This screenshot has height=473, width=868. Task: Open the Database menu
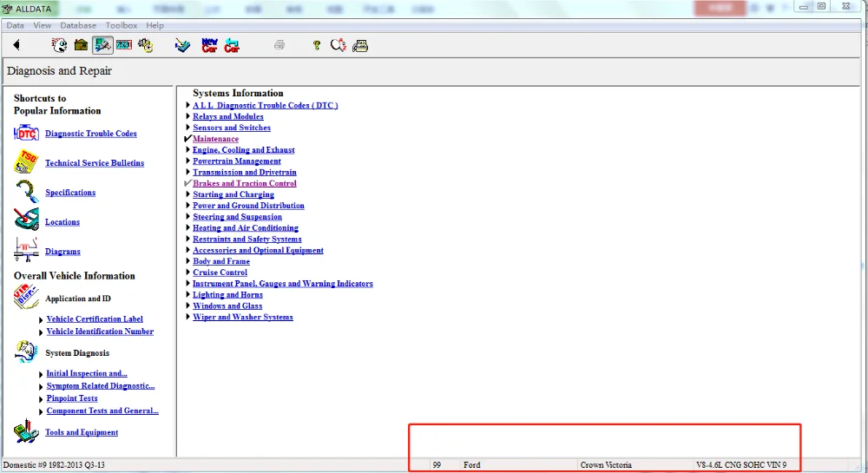pyautogui.click(x=78, y=25)
